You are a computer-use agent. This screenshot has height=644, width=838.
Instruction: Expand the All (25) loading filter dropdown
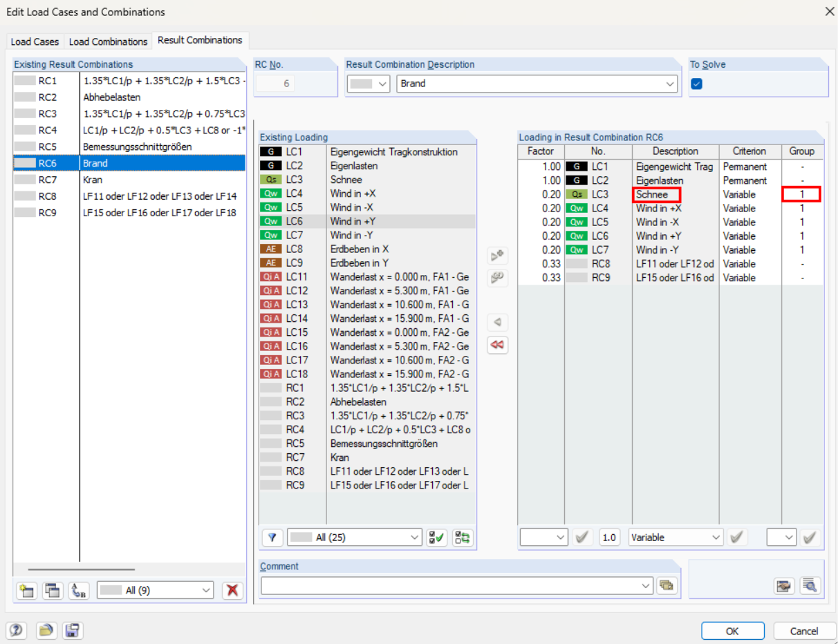[x=414, y=538]
